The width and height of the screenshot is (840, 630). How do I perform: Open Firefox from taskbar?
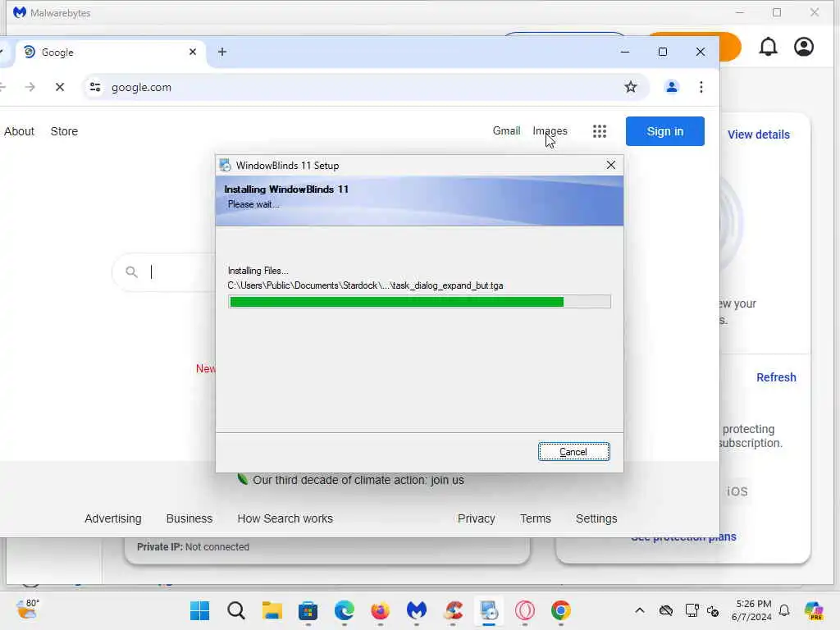pyautogui.click(x=381, y=610)
